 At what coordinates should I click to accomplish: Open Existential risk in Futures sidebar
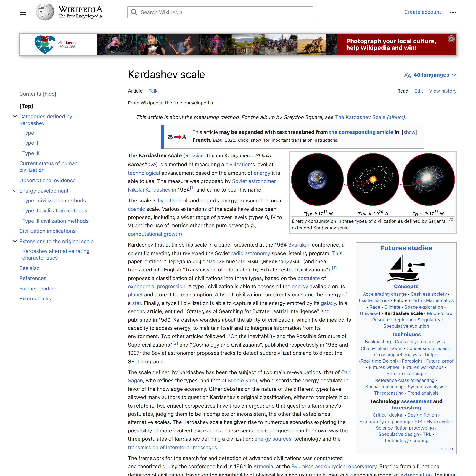[x=374, y=300]
